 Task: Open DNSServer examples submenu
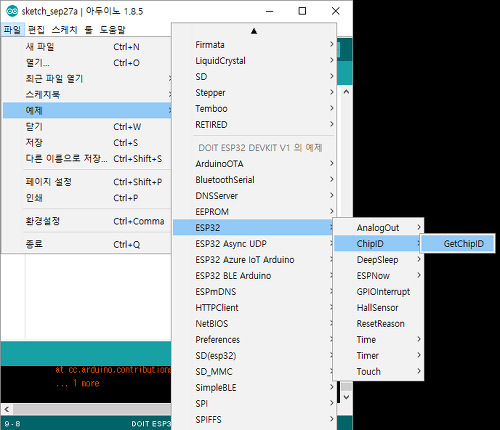pos(254,196)
